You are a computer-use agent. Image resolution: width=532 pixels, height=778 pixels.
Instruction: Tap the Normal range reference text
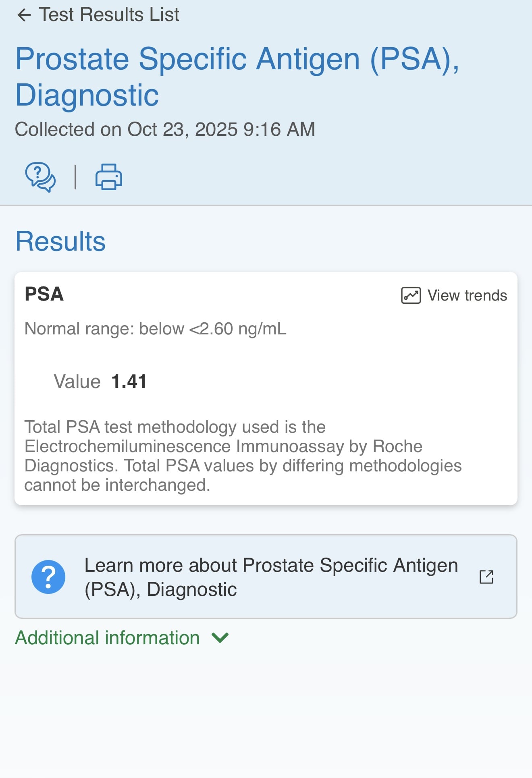156,329
